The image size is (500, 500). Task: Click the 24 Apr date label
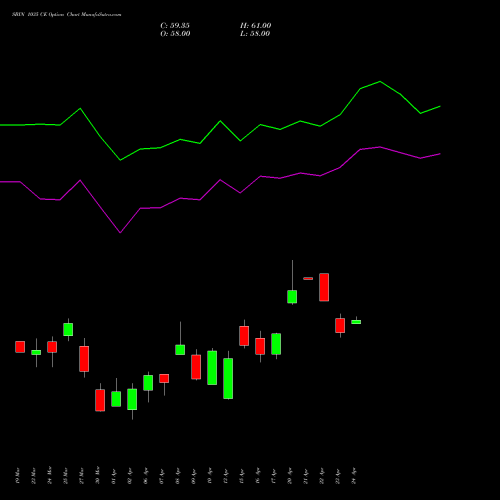pyautogui.click(x=354, y=476)
